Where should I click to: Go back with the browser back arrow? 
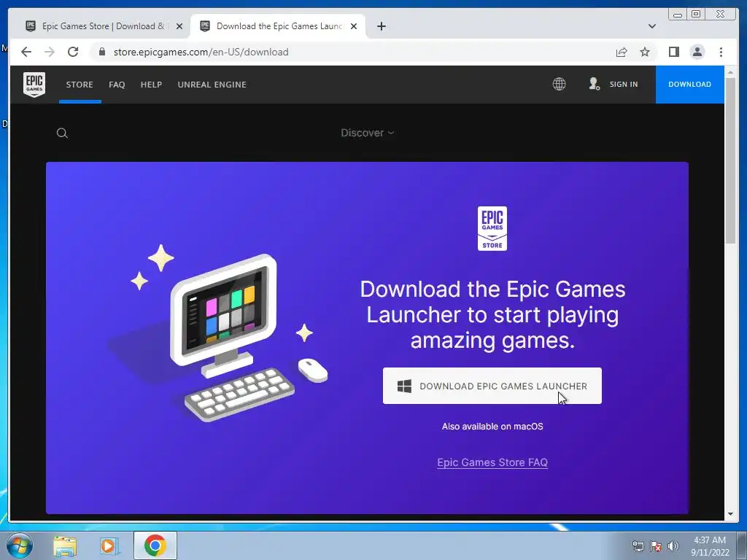click(26, 52)
